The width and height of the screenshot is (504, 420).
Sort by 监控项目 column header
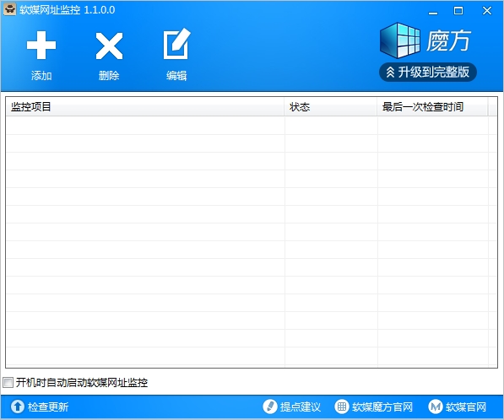[144, 106]
